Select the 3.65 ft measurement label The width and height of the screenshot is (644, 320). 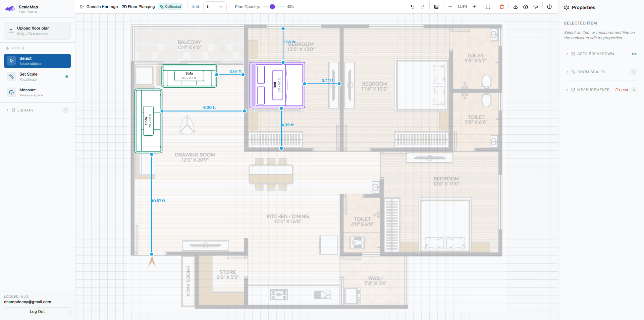click(289, 42)
